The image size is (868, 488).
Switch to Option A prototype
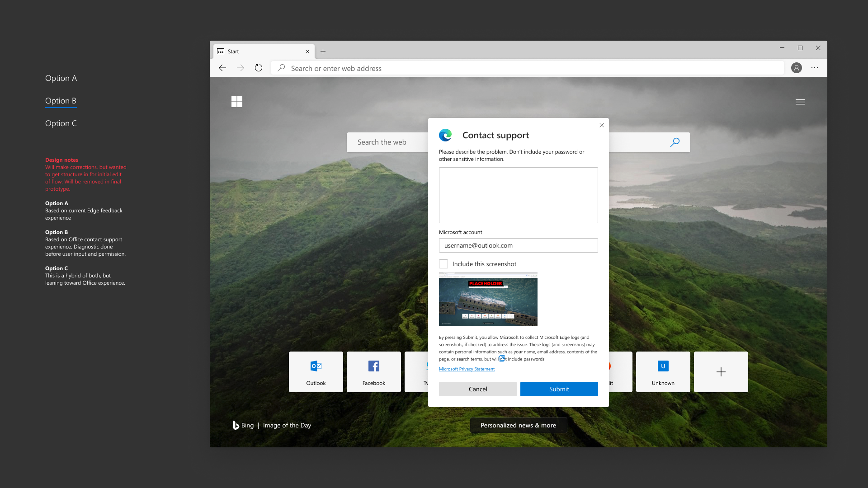61,78
